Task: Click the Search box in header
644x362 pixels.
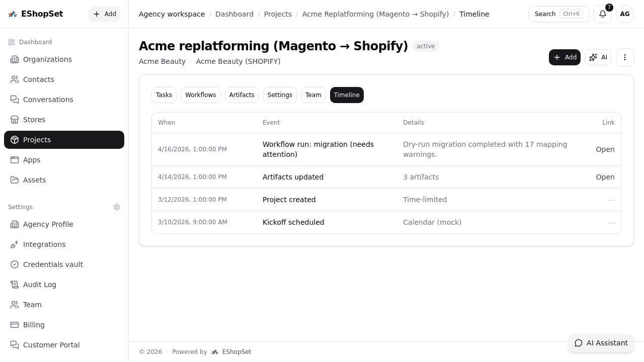Action: click(558, 14)
